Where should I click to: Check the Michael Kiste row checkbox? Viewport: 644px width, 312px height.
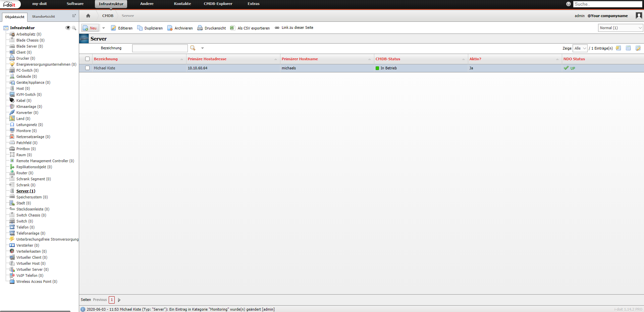point(88,68)
